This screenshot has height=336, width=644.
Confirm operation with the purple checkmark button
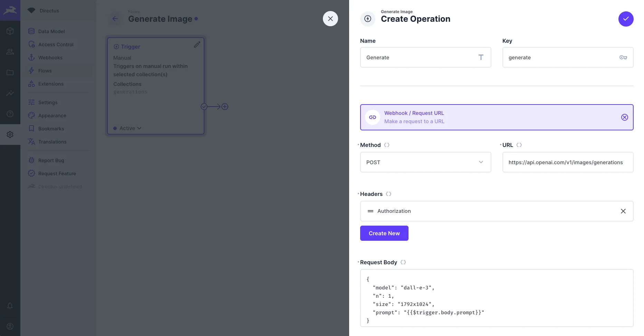pyautogui.click(x=626, y=19)
